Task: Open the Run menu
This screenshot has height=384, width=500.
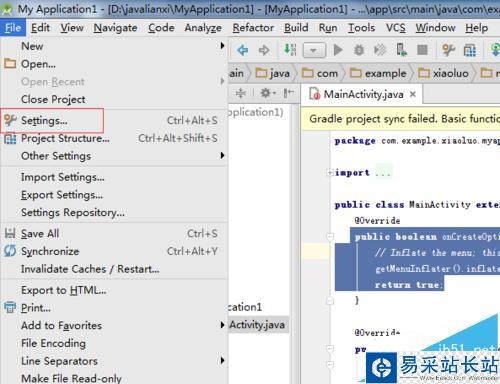Action: (328, 28)
